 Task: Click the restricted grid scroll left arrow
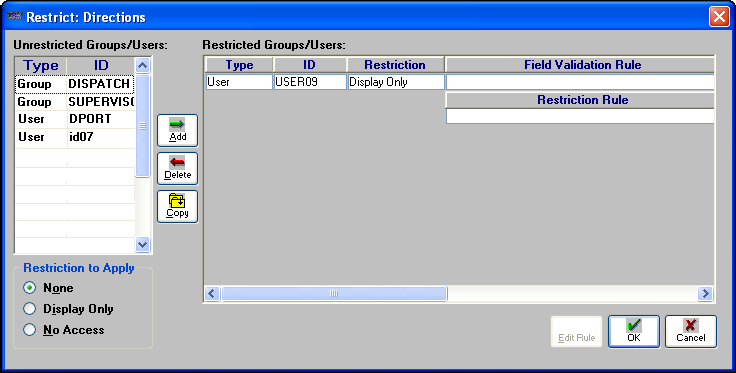coord(212,294)
